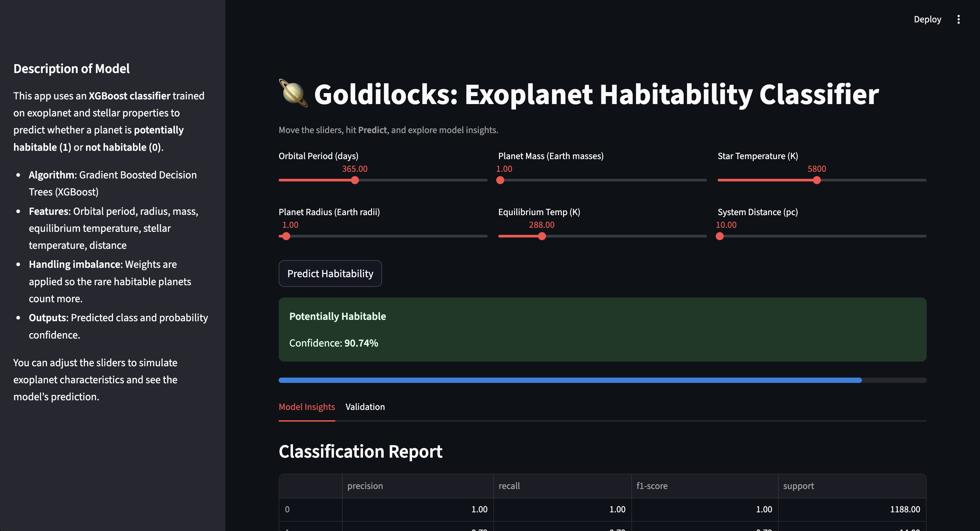Click the System Distance slider handle
This screenshot has height=531, width=980.
tap(719, 236)
